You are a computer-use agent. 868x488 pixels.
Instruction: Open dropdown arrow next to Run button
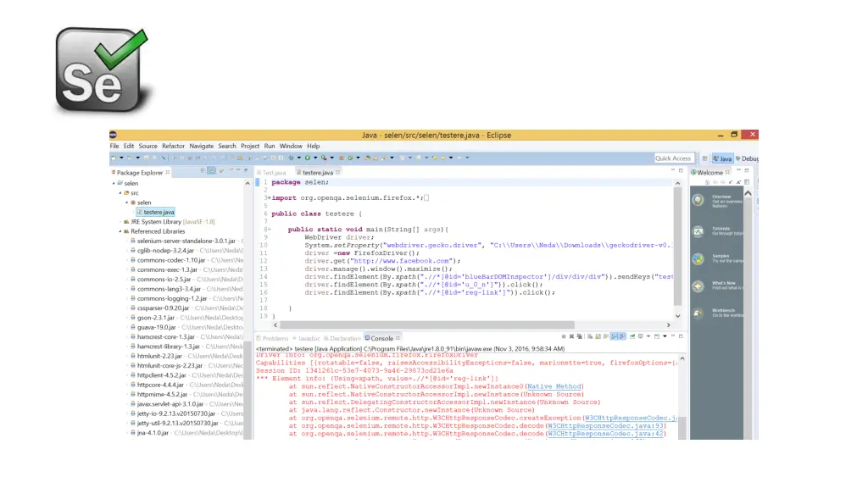pyautogui.click(x=315, y=158)
